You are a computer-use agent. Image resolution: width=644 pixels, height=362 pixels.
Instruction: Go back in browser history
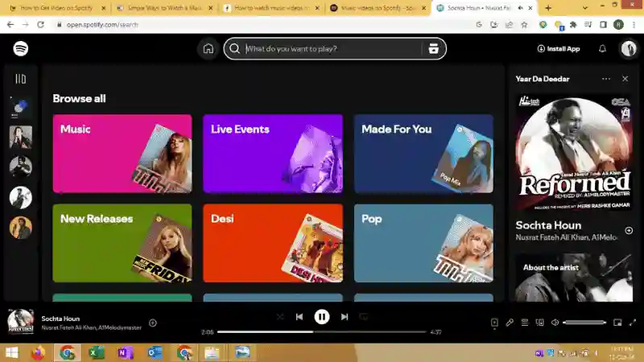click(x=10, y=25)
